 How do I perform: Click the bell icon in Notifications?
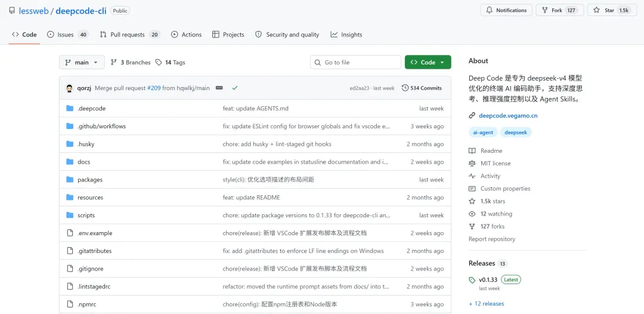489,10
